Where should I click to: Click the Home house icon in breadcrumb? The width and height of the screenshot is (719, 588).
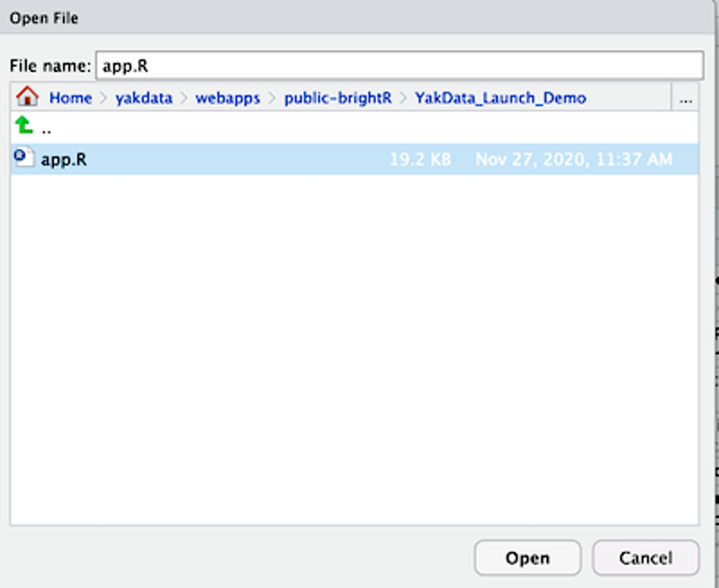[x=27, y=97]
